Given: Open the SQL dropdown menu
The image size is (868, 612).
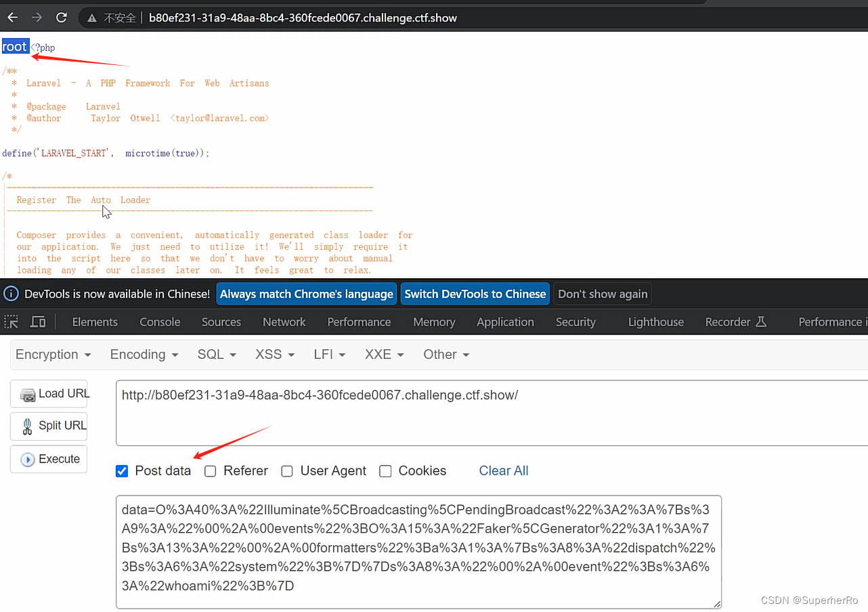Looking at the screenshot, I should (x=217, y=354).
